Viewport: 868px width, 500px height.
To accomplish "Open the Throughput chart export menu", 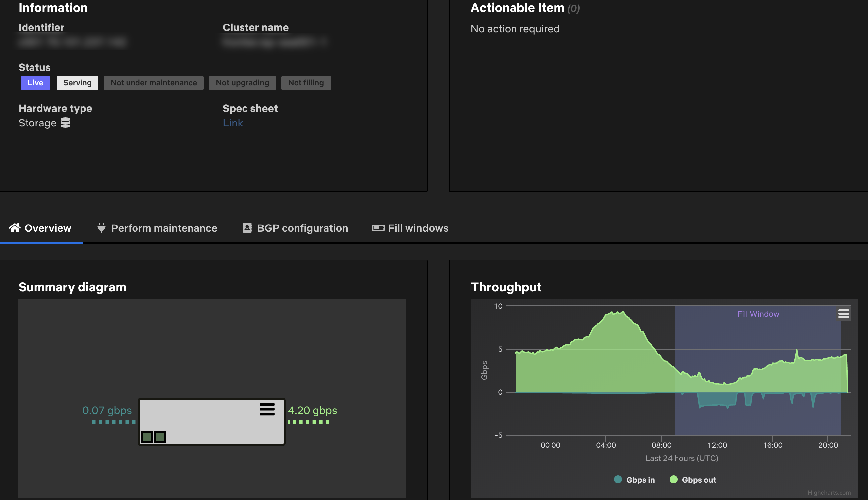I will click(x=843, y=314).
